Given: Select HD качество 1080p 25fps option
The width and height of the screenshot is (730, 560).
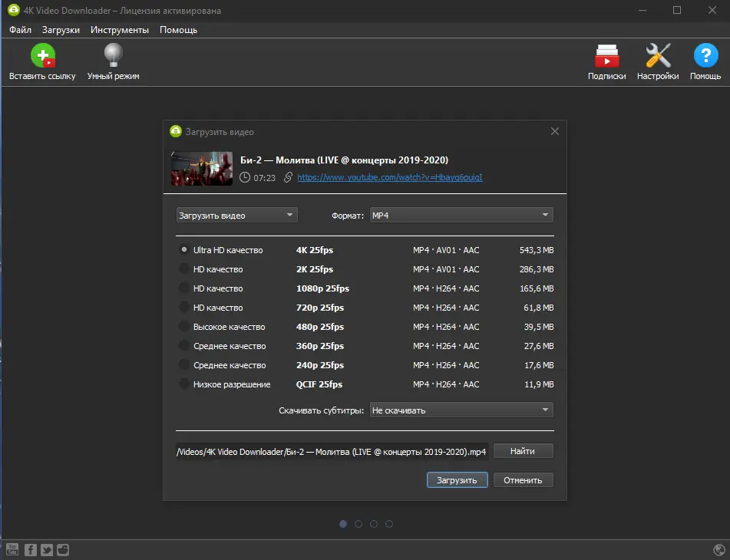Looking at the screenshot, I should (x=184, y=288).
